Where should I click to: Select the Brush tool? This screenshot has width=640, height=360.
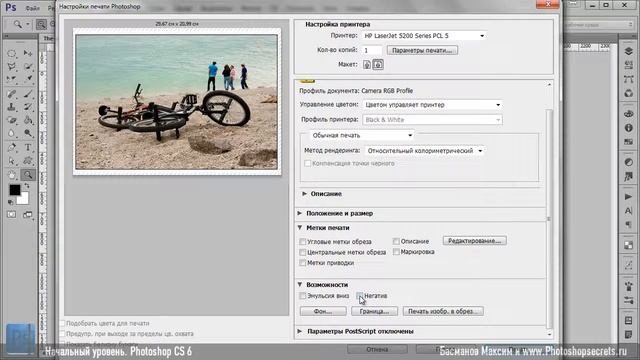28,94
